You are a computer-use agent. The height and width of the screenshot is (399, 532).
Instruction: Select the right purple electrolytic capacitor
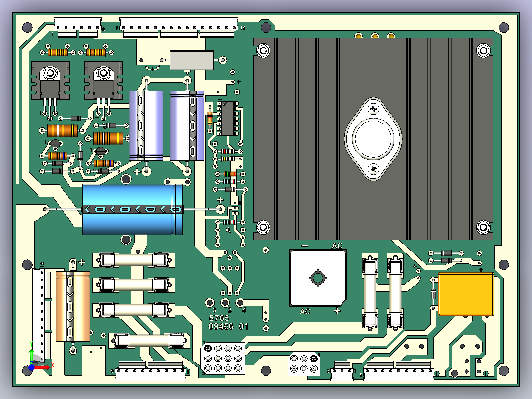(188, 125)
